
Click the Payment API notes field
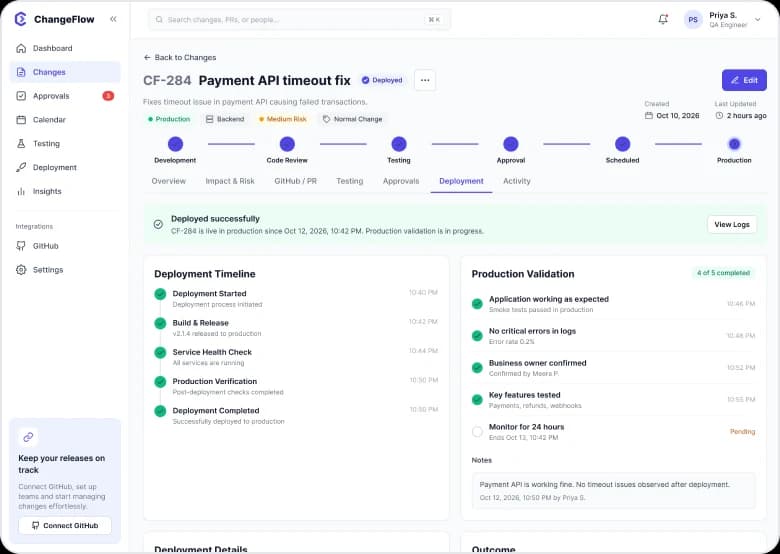613,490
